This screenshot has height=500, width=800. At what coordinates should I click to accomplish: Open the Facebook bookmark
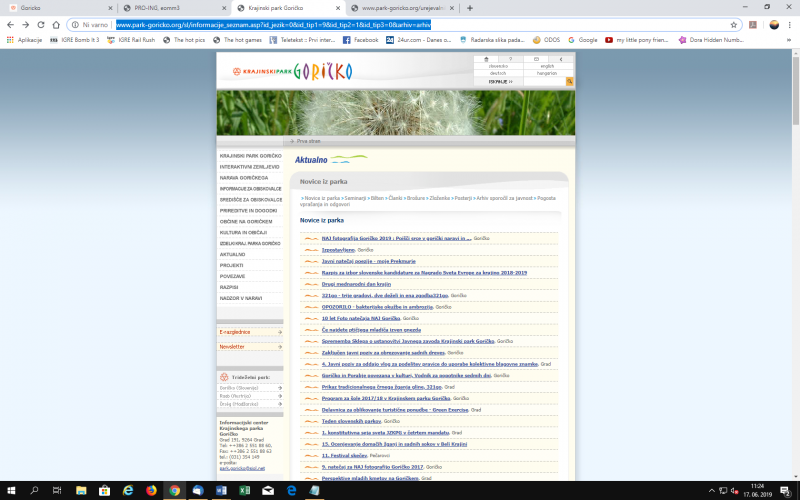[361, 40]
